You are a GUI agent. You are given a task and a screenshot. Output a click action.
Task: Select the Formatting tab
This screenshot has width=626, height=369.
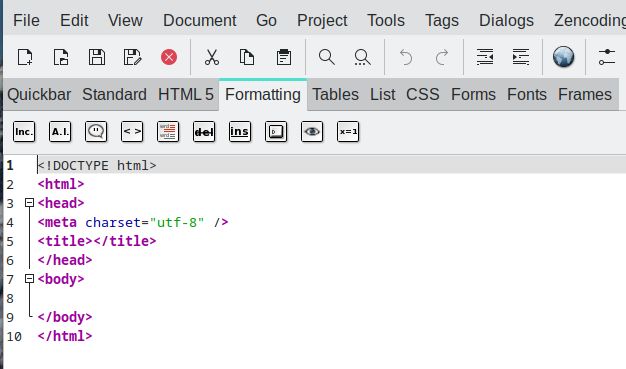(x=263, y=95)
